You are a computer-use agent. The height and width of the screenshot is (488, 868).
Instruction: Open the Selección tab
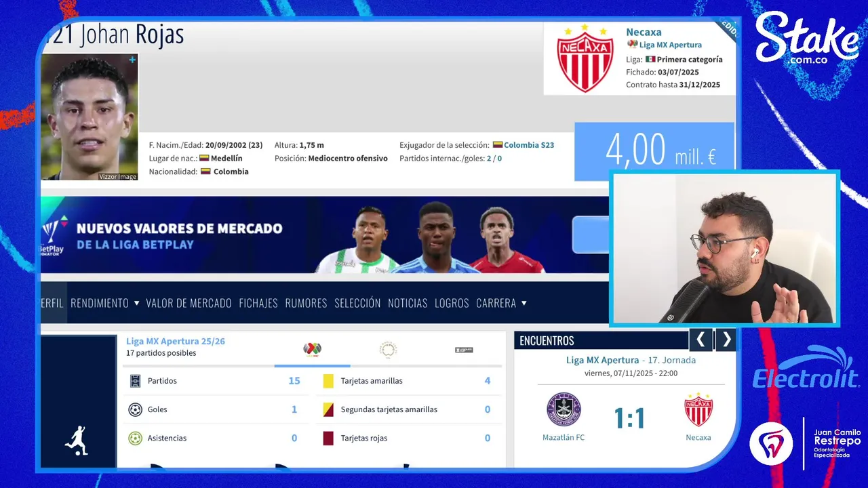point(357,303)
